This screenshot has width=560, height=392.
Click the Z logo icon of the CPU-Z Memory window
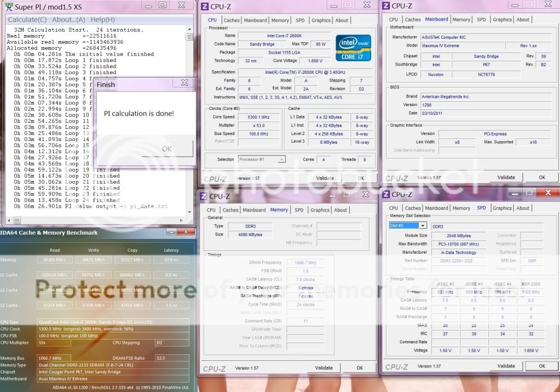[203, 196]
